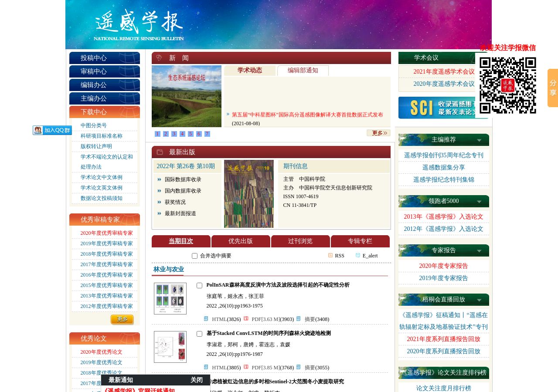
Task: Open 中图分类号 download link
Action: pyautogui.click(x=94, y=126)
